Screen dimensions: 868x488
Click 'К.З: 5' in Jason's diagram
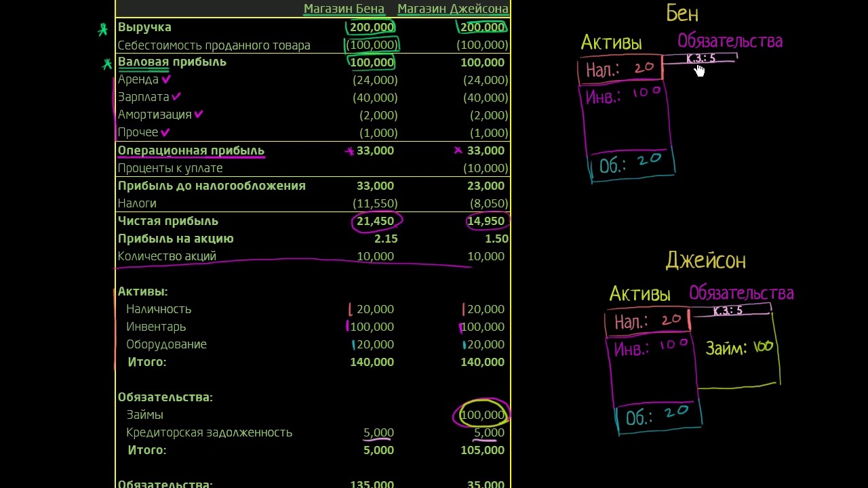tap(728, 310)
